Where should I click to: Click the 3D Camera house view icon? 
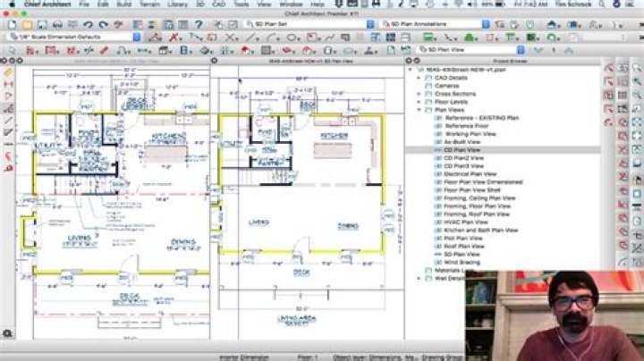tap(552, 25)
